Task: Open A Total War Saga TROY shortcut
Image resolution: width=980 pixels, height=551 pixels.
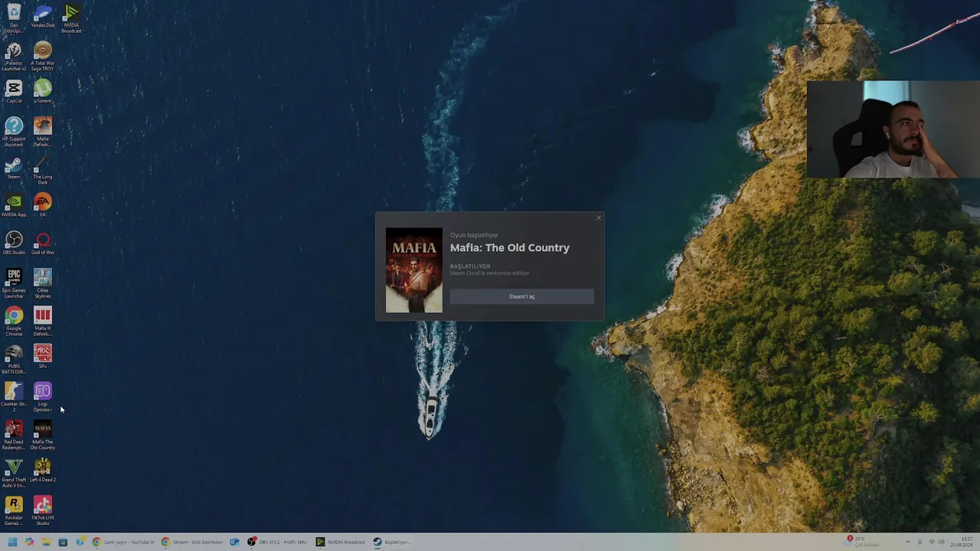Action: (x=43, y=57)
